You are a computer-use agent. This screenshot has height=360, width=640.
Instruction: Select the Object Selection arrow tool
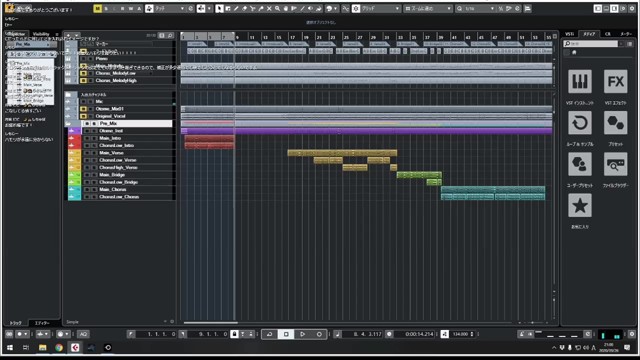click(219, 9)
